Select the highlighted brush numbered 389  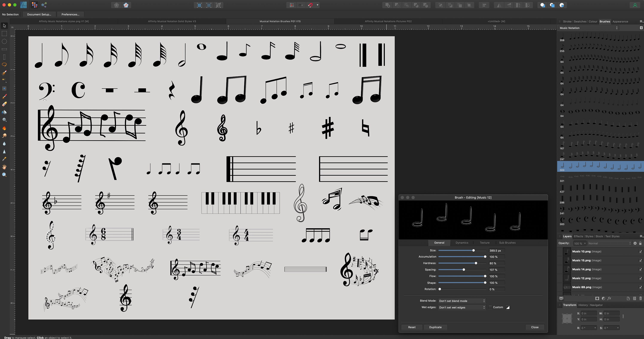point(600,166)
